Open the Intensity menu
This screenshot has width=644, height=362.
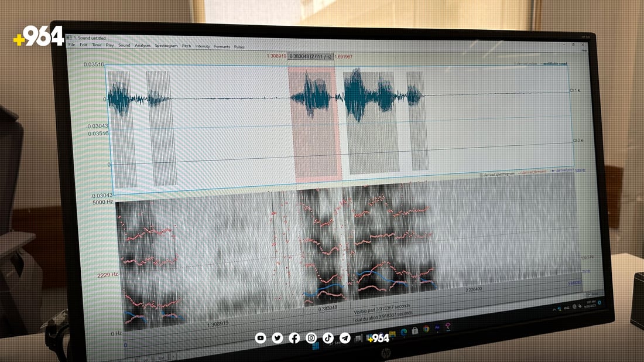pyautogui.click(x=203, y=46)
